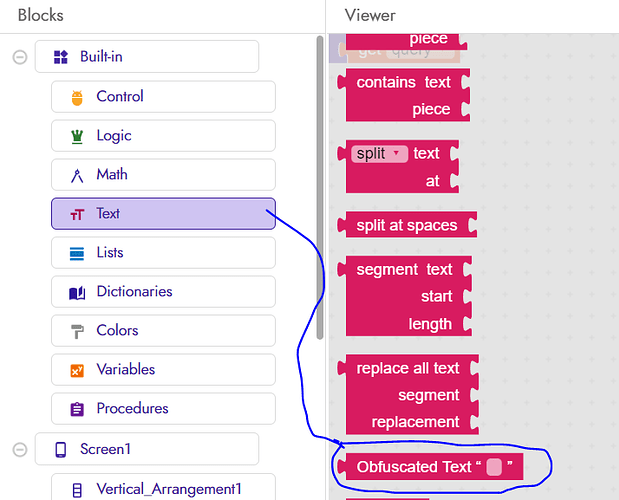The width and height of the screenshot is (619, 500).
Task: Pick the replace all text block
Action: tap(408, 394)
